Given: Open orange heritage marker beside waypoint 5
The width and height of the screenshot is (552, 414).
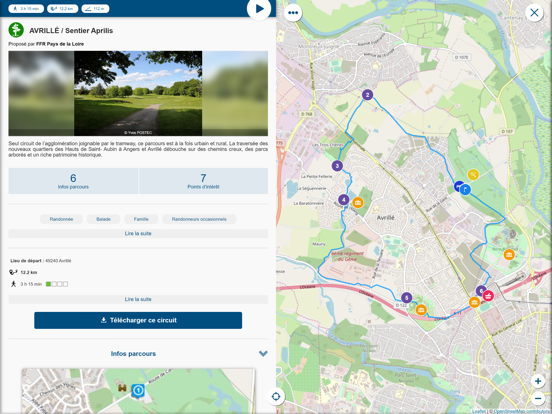Looking at the screenshot, I should (421, 310).
